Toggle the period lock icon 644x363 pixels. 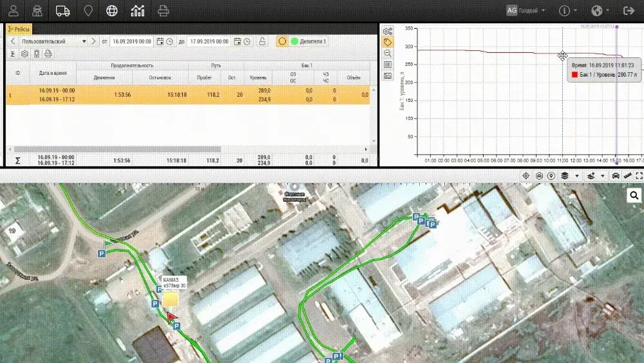[262, 41]
